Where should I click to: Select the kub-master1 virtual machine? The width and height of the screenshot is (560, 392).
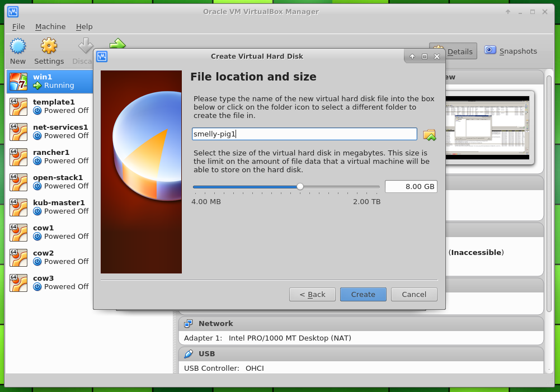[50, 207]
